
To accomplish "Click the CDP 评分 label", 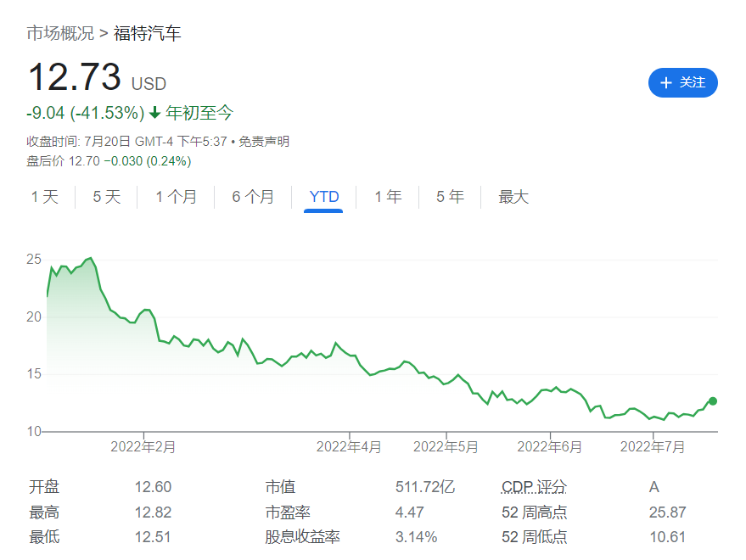I will (534, 487).
